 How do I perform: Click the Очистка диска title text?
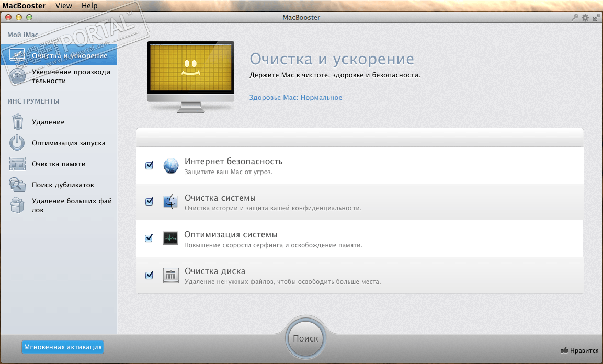click(x=215, y=271)
